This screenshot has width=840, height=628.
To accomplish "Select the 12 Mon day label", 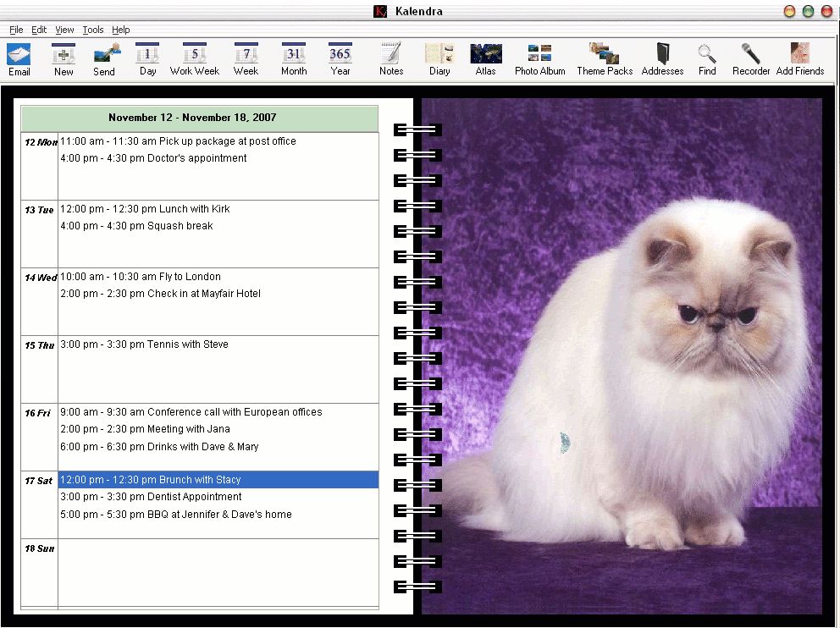I will click(41, 142).
